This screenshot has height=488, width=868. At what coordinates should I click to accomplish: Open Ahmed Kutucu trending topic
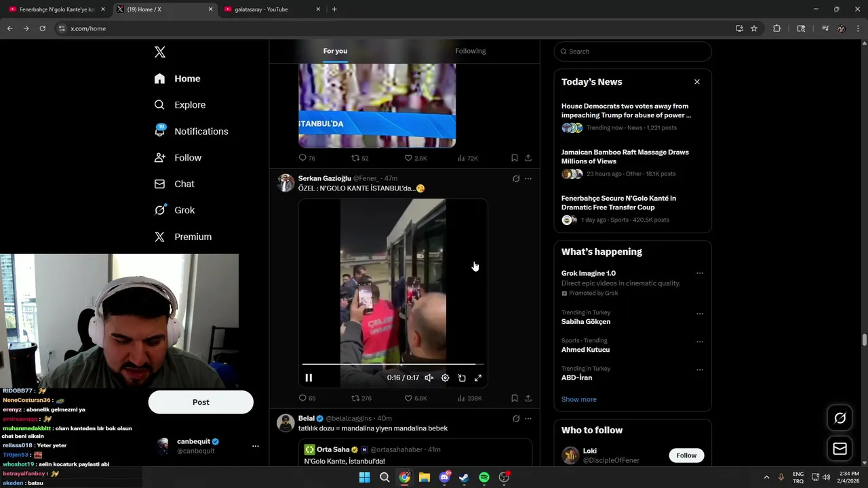coord(585,350)
